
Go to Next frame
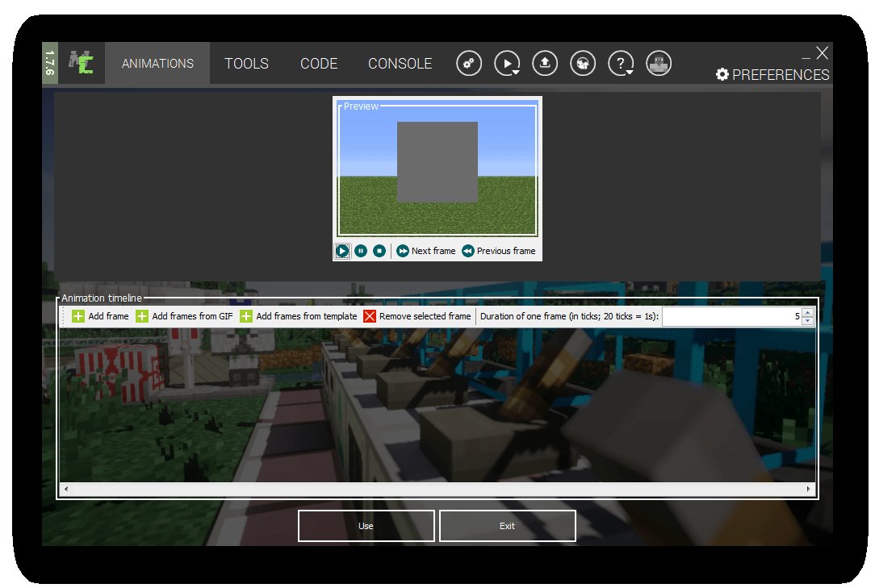[x=425, y=251]
